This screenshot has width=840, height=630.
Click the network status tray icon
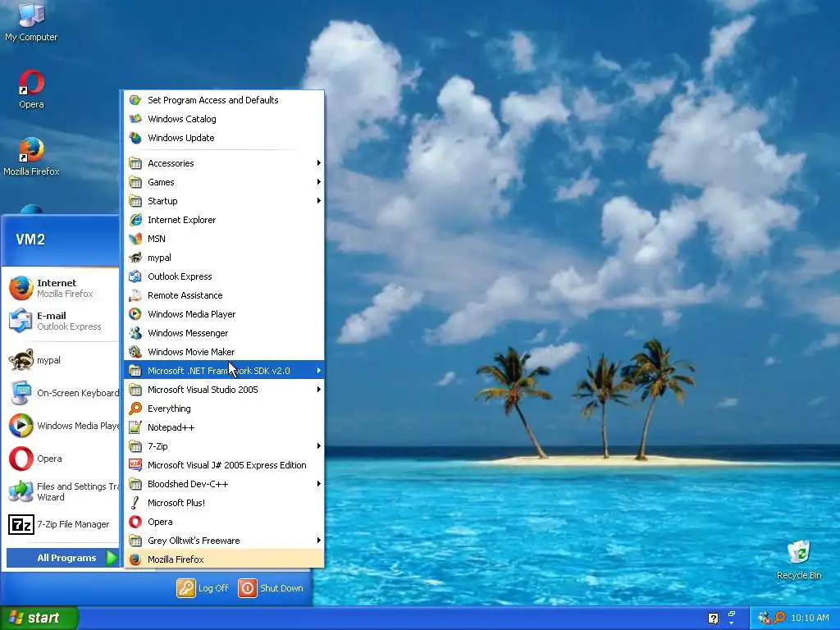[x=764, y=618]
